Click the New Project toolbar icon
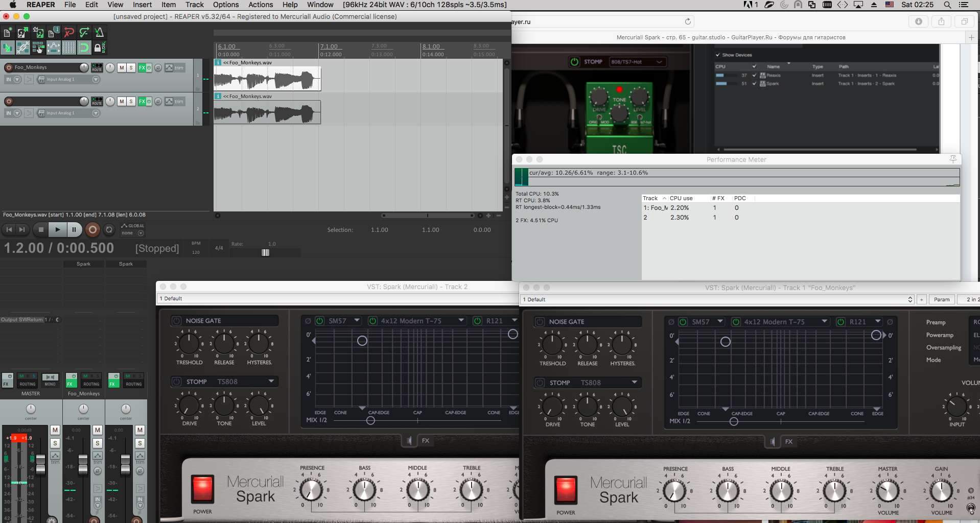980x523 pixels. point(8,33)
